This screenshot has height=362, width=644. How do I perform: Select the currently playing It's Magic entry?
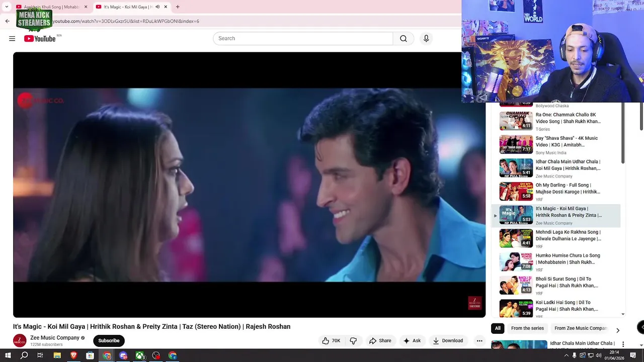coord(556,215)
